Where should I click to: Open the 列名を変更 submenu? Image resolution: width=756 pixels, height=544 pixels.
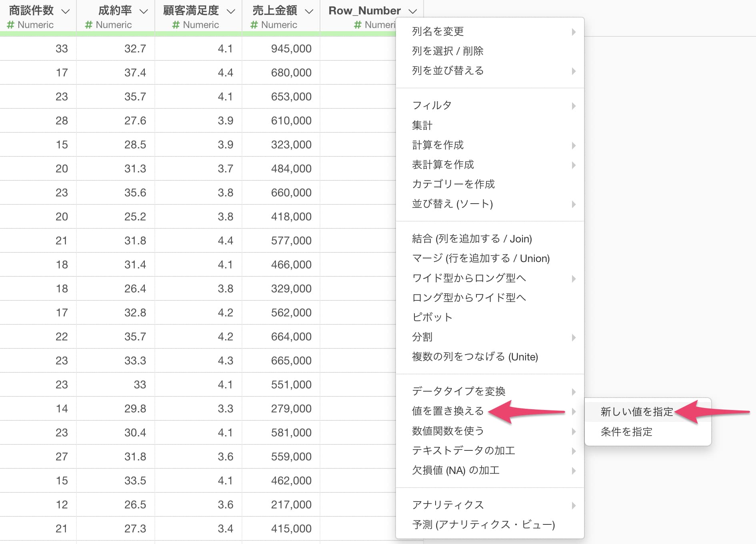click(x=490, y=31)
